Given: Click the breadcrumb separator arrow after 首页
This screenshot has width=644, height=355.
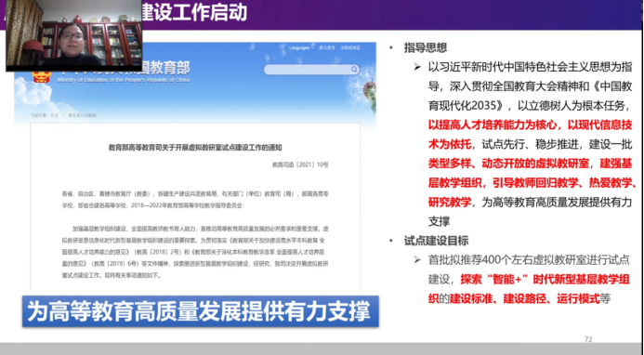Looking at the screenshot, I should click(x=63, y=116).
